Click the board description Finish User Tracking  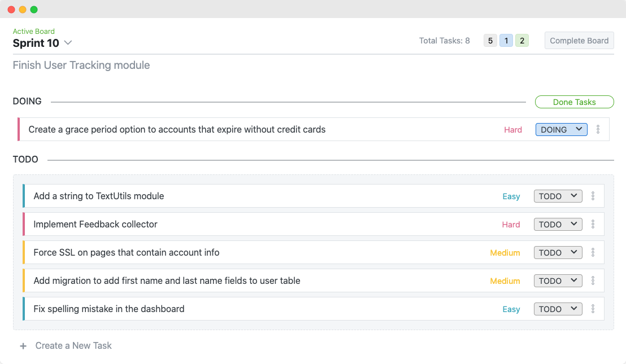pos(81,65)
